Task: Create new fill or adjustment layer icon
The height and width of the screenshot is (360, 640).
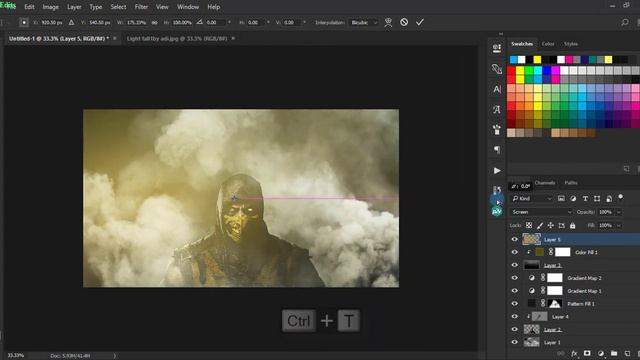Action: [600, 353]
